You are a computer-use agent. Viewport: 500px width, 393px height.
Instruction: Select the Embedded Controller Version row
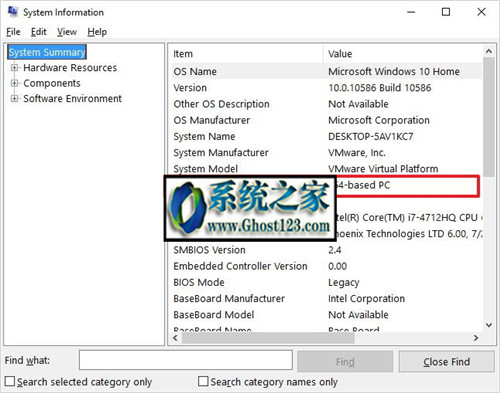(327, 266)
